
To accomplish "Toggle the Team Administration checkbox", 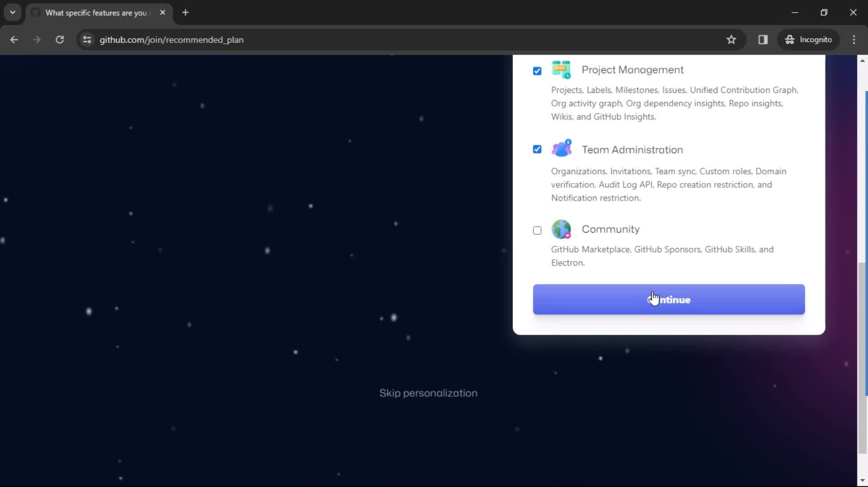I will pos(536,150).
